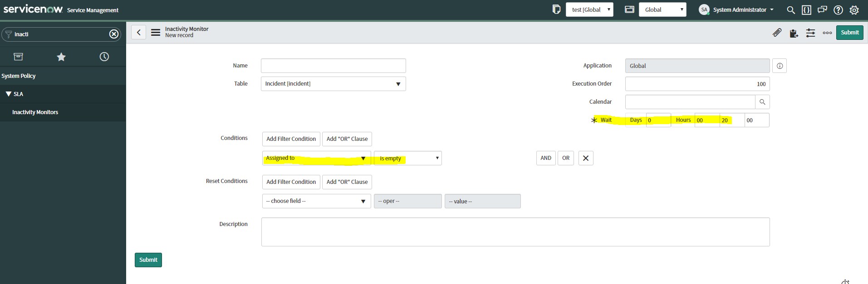Edit the Wait minutes field showing 20
Image resolution: width=868 pixels, height=284 pixels.
click(x=732, y=120)
